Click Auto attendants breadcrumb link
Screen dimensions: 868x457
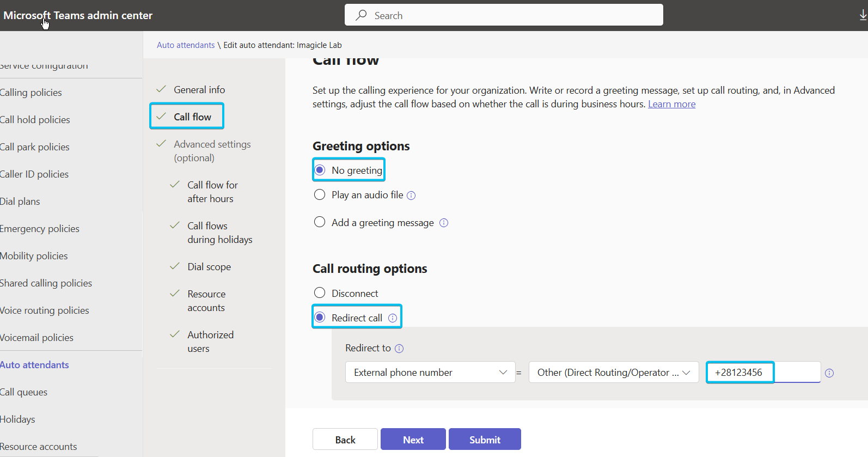point(186,45)
